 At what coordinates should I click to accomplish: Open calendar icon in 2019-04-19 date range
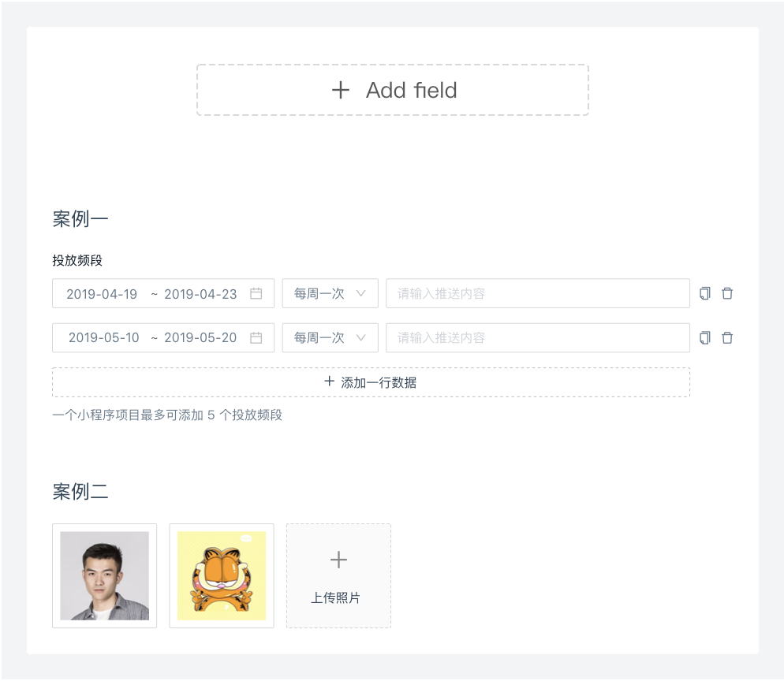(256, 293)
